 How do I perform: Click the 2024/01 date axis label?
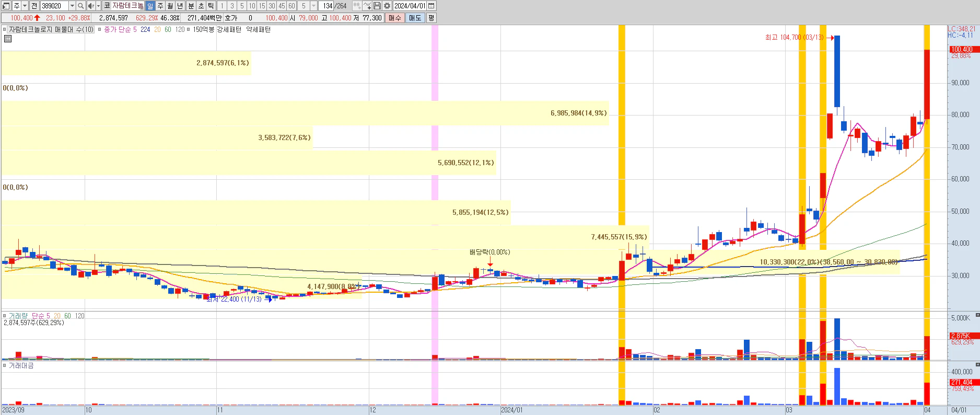tap(512, 410)
